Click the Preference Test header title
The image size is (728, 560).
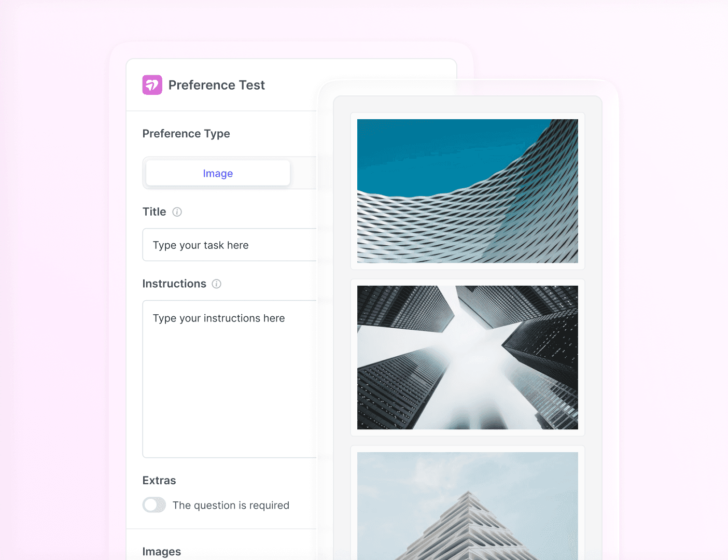click(x=217, y=85)
